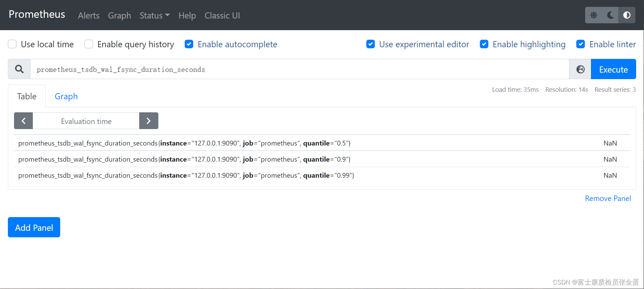Click the search magnifier icon
644x289 pixels.
point(19,69)
